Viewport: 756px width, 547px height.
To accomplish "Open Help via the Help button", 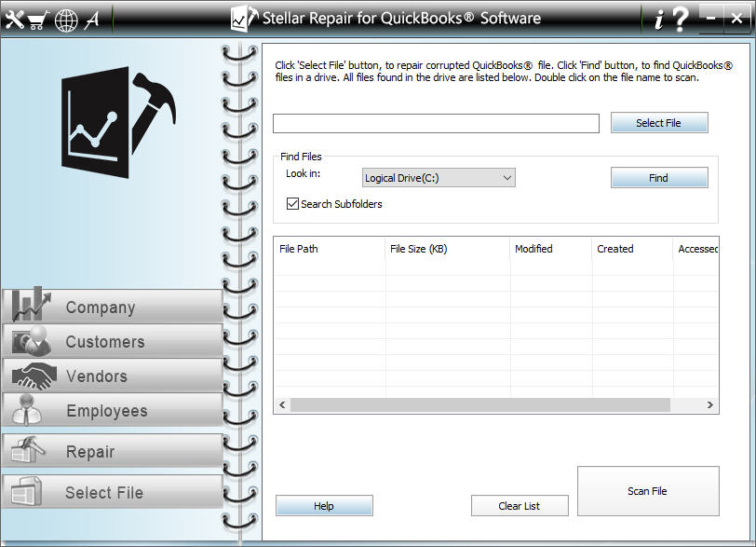I will (x=323, y=505).
